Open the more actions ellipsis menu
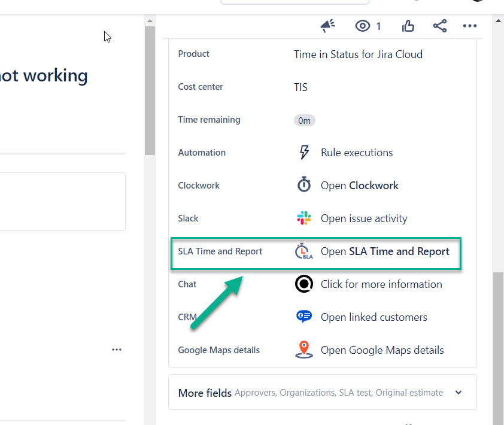The image size is (504, 425). point(470,26)
